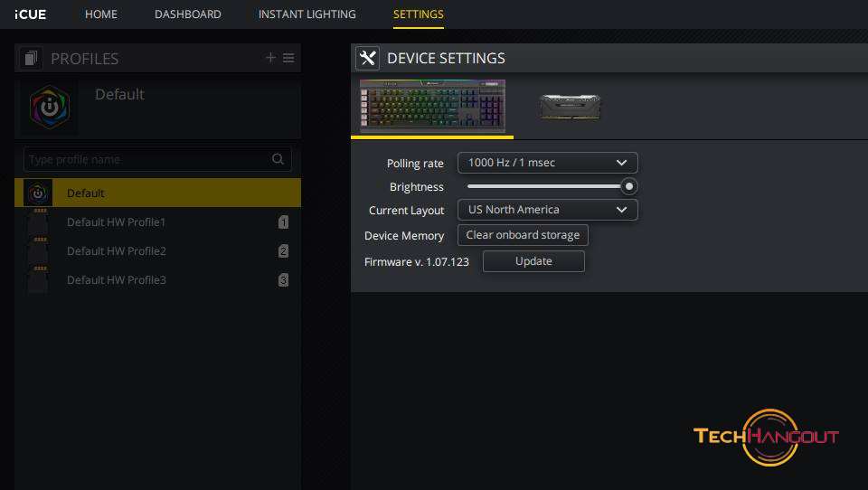Click the Device Settings wrench icon
The image size is (868, 490).
coord(368,58)
